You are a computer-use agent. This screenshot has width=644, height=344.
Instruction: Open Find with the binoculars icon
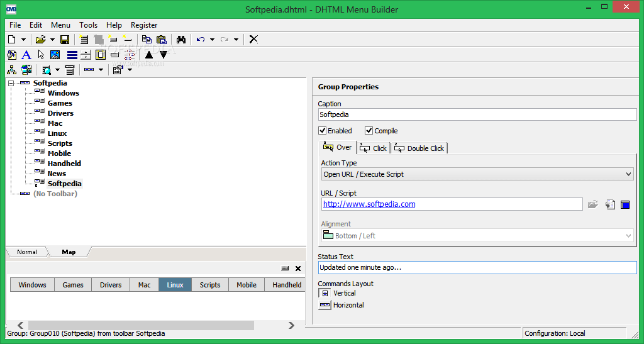coord(181,40)
